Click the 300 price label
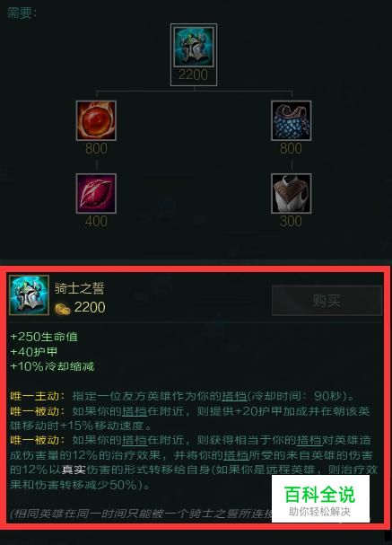The width and height of the screenshot is (392, 545). (x=291, y=221)
